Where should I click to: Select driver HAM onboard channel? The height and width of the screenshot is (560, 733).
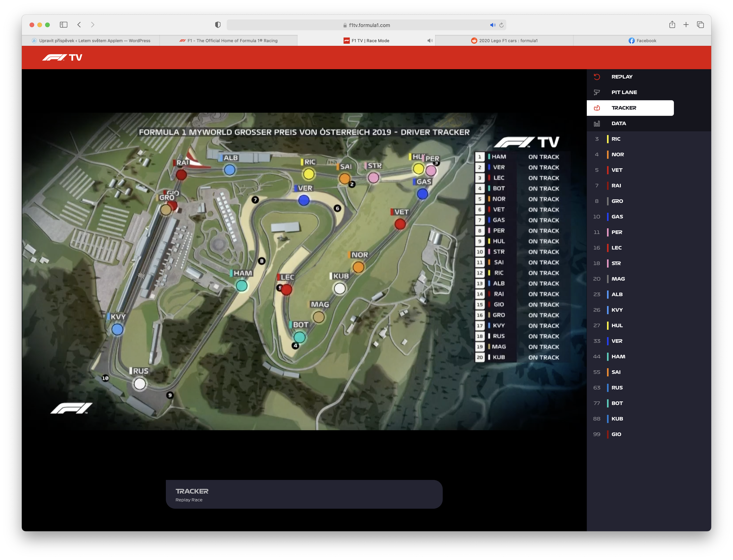pyautogui.click(x=618, y=357)
